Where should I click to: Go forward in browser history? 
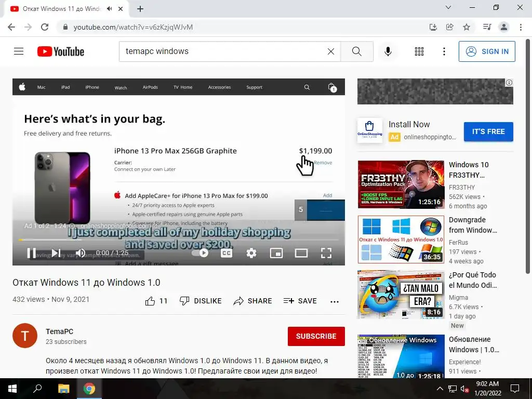tap(28, 27)
